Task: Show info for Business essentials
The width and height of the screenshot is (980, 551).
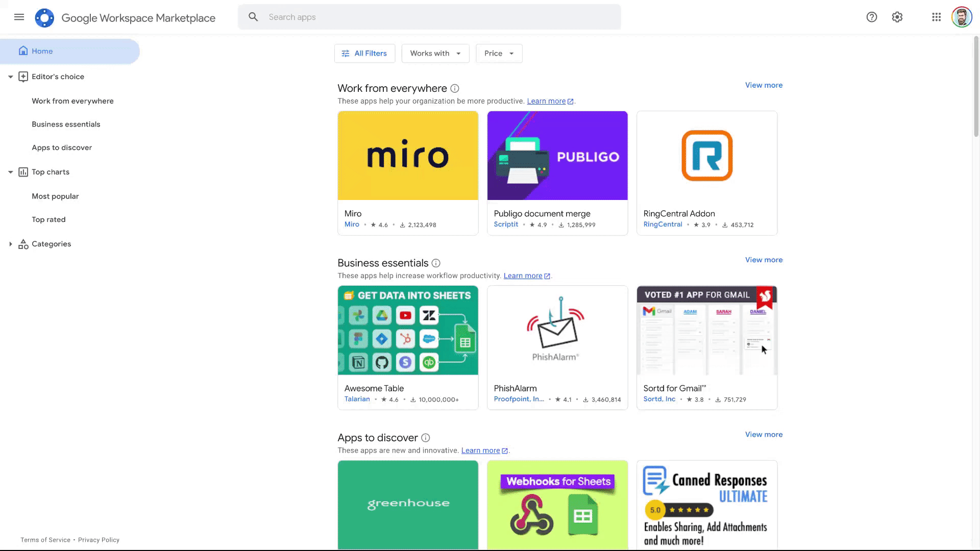Action: point(436,263)
